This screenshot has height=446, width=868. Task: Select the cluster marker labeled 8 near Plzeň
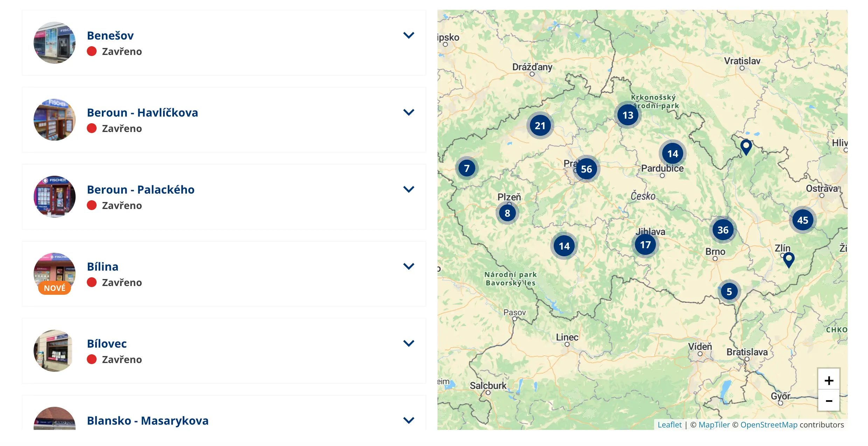(507, 213)
